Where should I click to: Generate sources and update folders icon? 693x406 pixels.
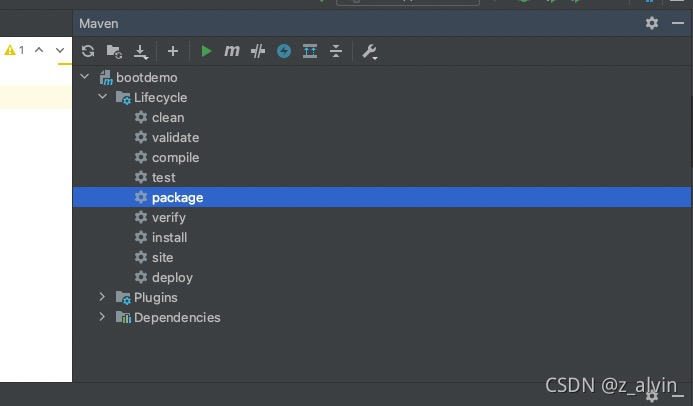tap(114, 51)
